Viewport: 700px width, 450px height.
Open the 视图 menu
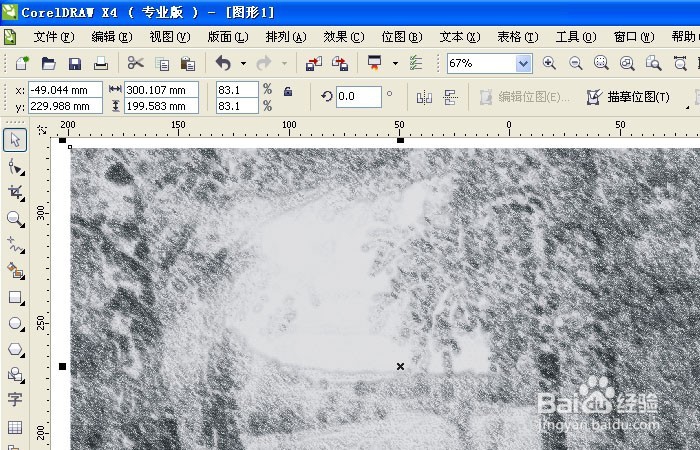[x=170, y=37]
